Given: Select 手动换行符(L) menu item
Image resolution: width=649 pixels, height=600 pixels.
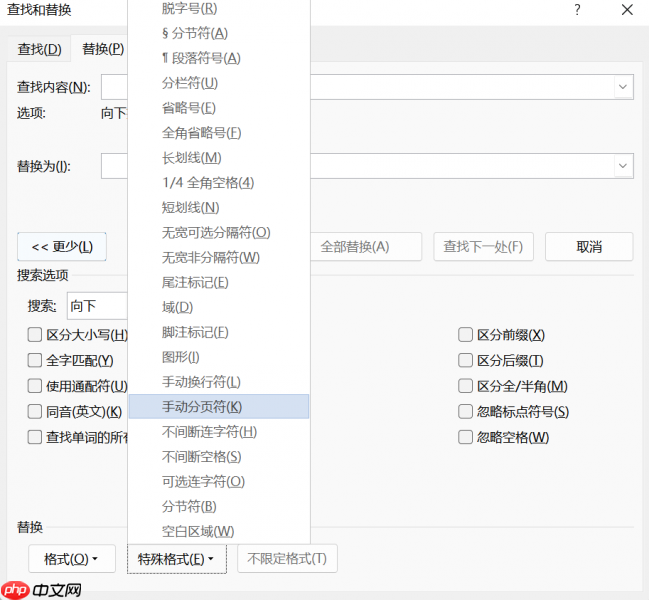Looking at the screenshot, I should point(219,382).
